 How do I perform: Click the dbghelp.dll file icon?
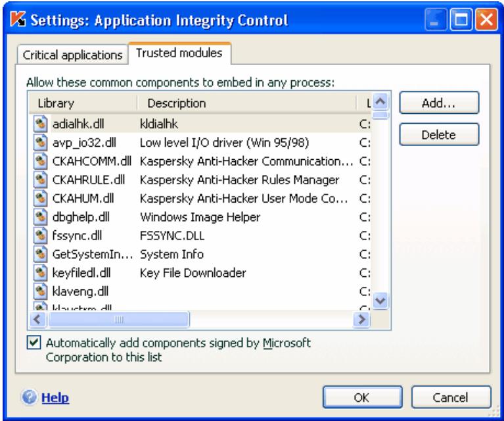point(41,217)
